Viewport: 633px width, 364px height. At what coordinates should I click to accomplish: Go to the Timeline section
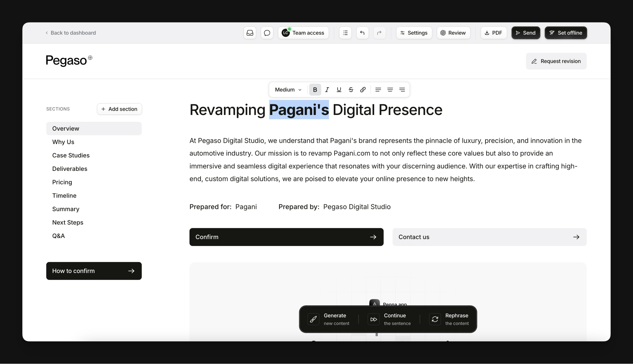(x=64, y=196)
